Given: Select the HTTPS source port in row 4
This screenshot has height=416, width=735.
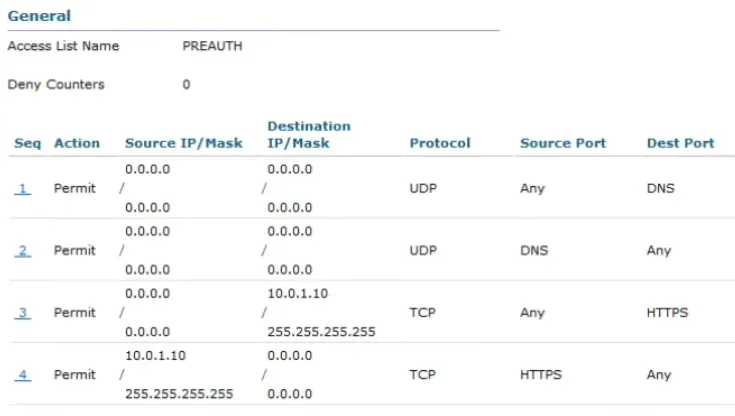Looking at the screenshot, I should (541, 375).
